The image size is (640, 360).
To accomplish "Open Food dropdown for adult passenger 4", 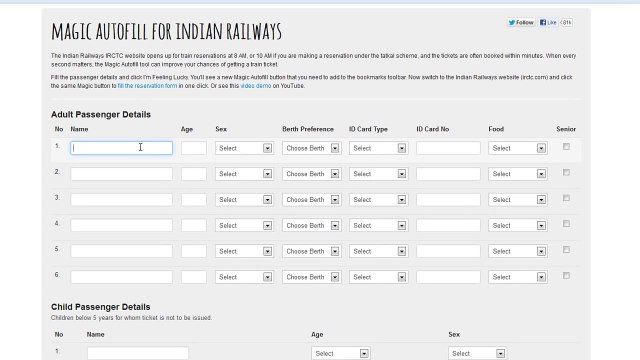I will (518, 225).
